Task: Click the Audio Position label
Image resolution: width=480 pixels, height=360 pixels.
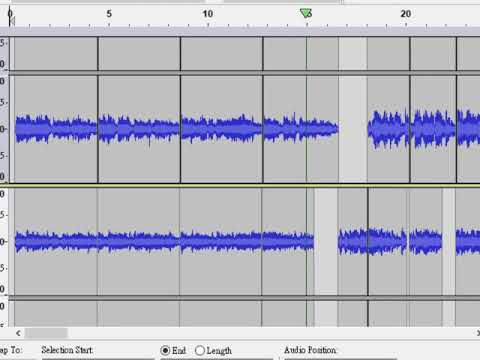Action: coord(310,350)
